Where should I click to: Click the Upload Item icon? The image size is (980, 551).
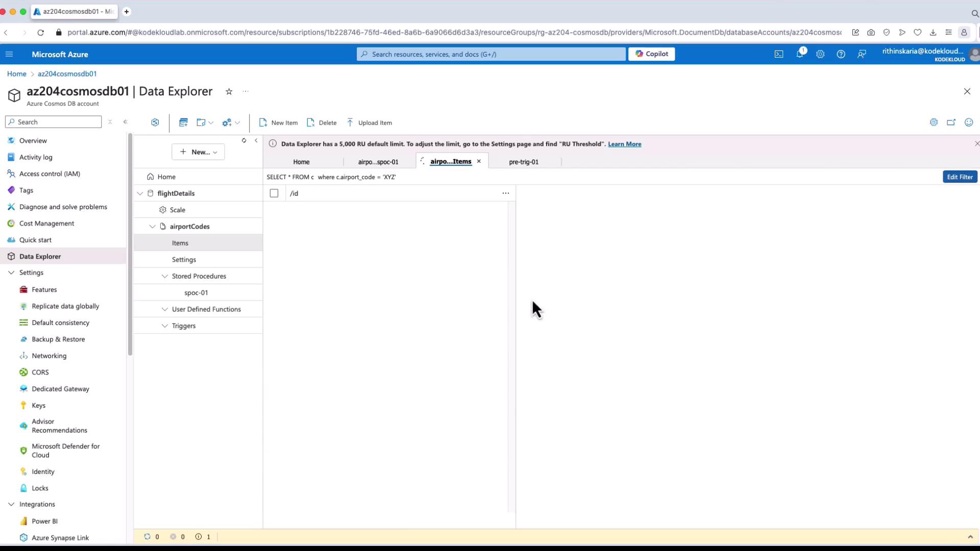coord(350,122)
